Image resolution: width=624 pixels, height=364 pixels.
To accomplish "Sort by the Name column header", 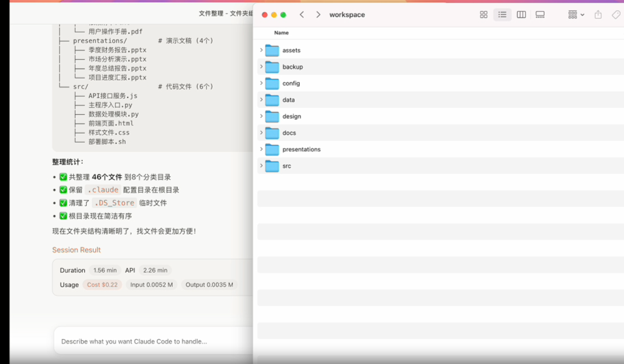I will [281, 33].
